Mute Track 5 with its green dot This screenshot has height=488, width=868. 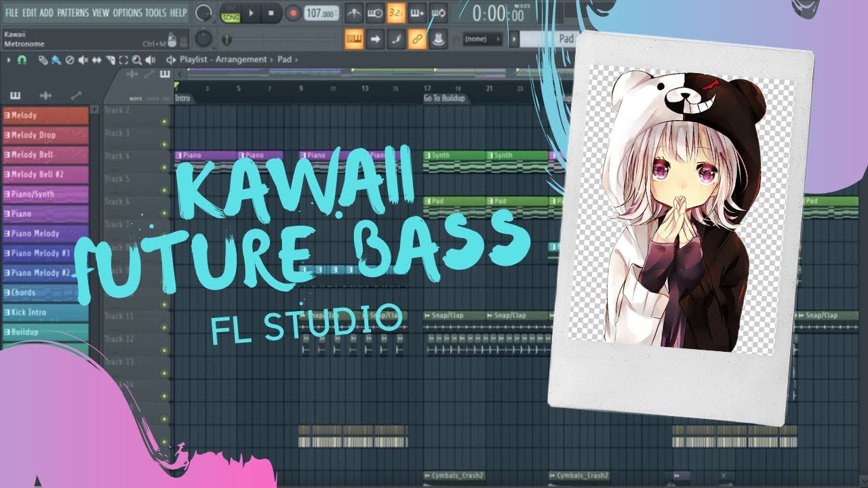164,190
